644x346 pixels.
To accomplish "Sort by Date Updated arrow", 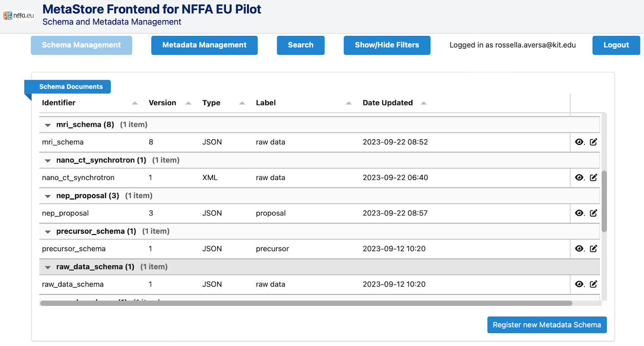I will (423, 103).
